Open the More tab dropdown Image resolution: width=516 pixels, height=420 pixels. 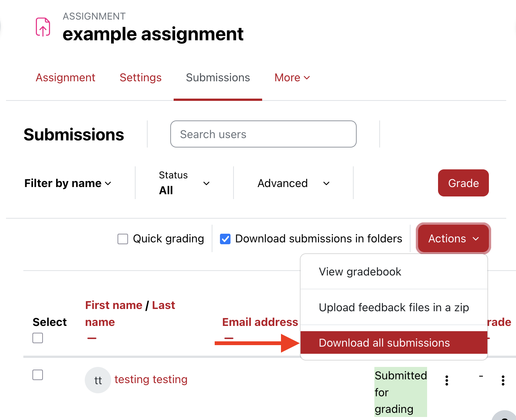292,78
